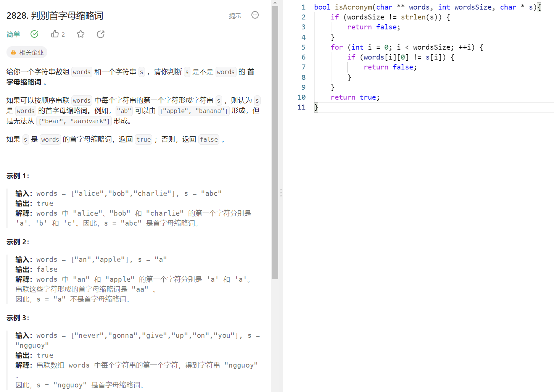
Task: Click the 示例 1 heading
Action: tap(18, 176)
